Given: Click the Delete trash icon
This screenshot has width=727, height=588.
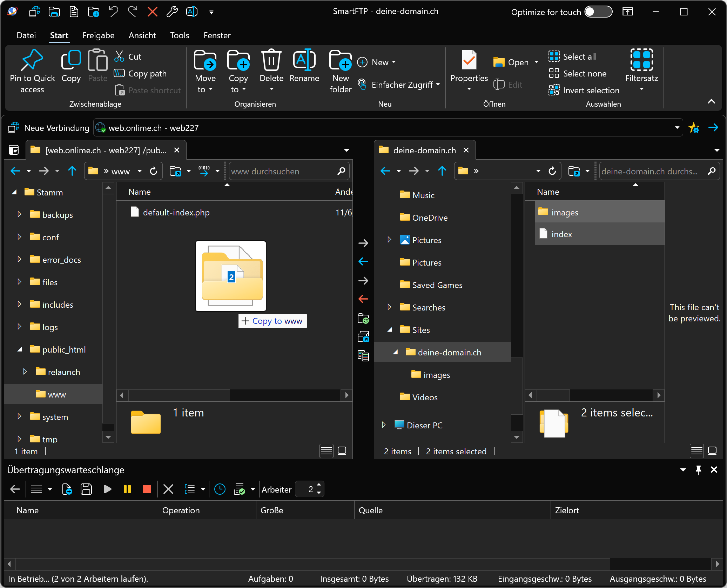Looking at the screenshot, I should (271, 60).
